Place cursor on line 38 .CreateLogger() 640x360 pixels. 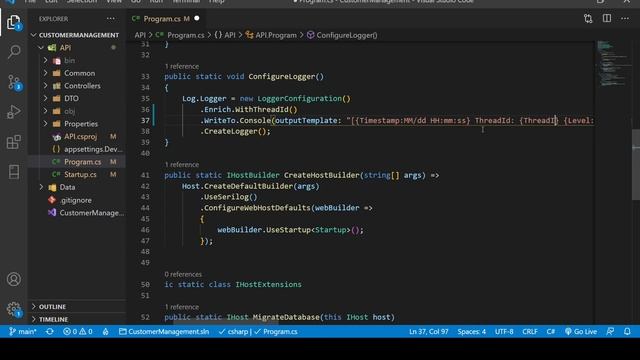tap(237, 131)
